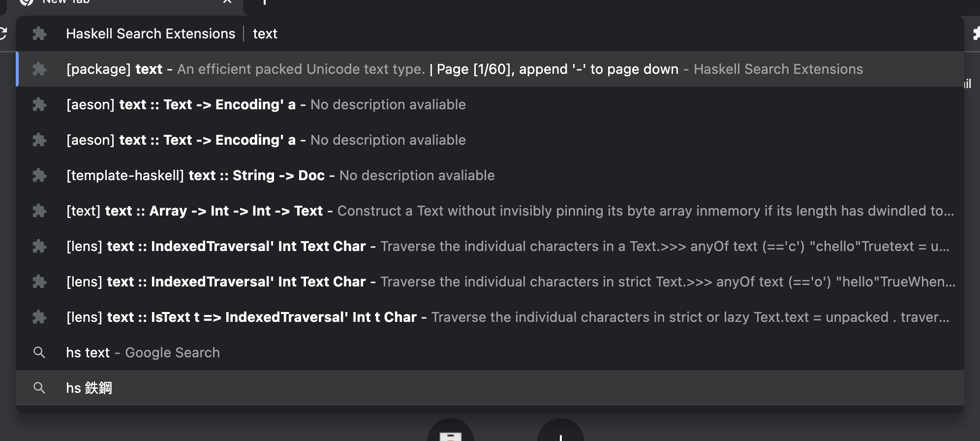Open 'hs text - Google Search' suggestion
Viewport: 980px width, 441px height.
click(x=490, y=352)
